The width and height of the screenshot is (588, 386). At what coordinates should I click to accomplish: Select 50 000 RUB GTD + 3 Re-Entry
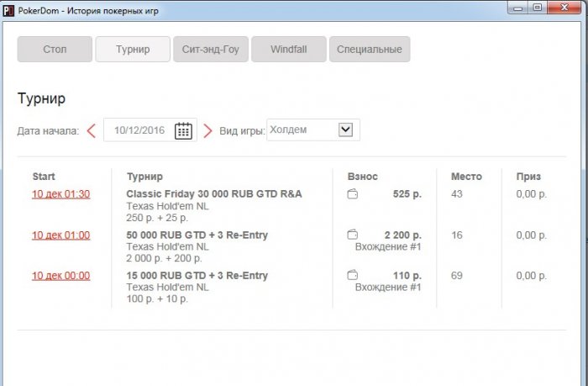pyautogui.click(x=197, y=235)
